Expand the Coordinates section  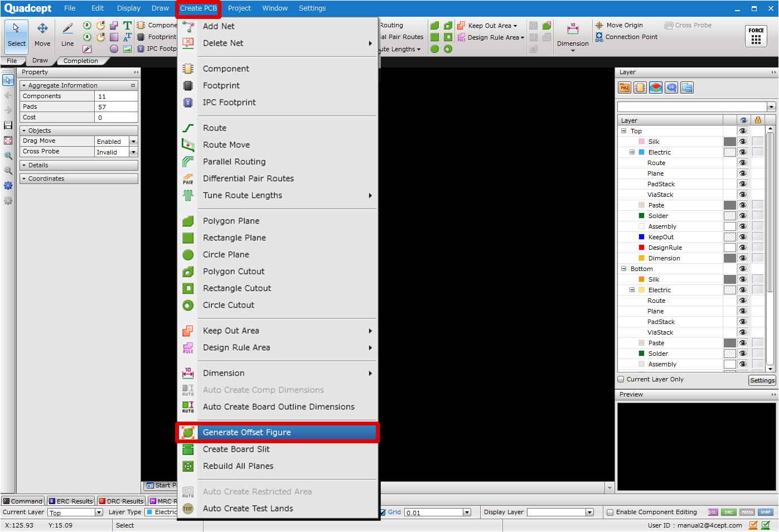coord(79,179)
